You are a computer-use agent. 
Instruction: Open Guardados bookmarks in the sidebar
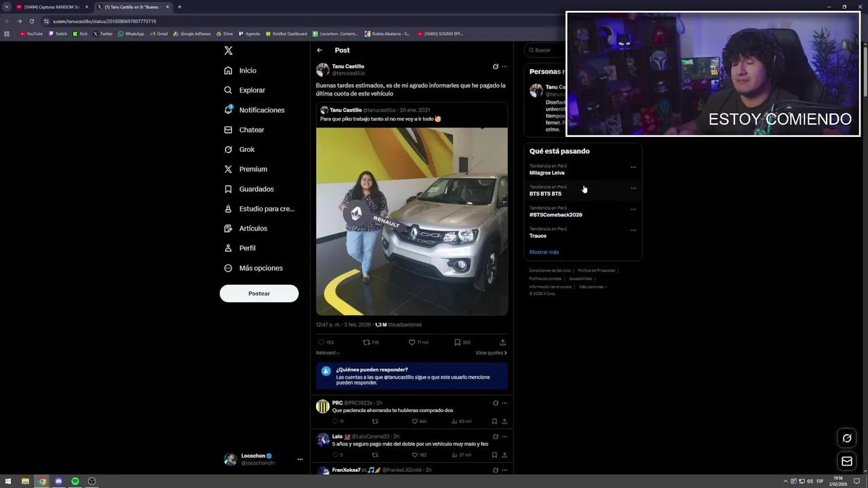[249, 189]
